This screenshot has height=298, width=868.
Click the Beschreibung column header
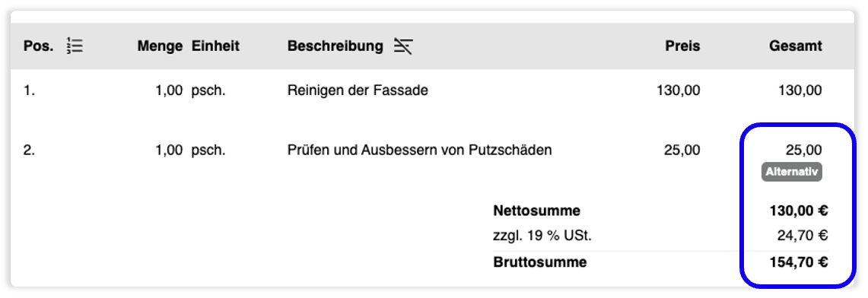335,46
